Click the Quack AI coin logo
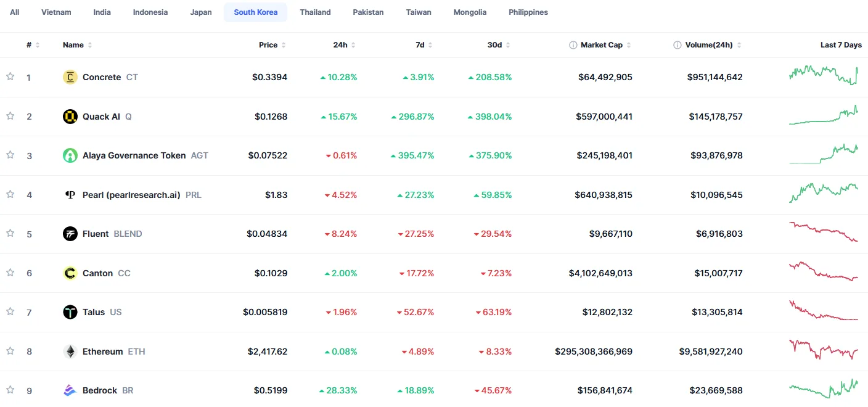 (70, 117)
